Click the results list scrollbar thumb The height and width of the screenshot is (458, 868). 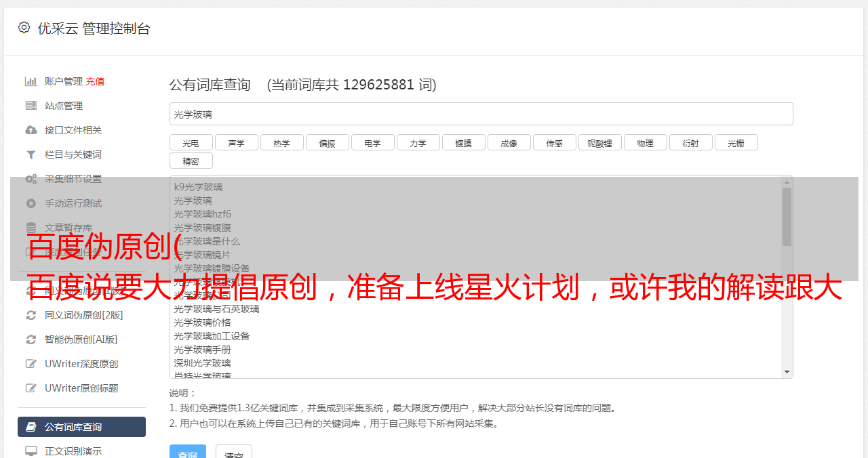pyautogui.click(x=787, y=217)
